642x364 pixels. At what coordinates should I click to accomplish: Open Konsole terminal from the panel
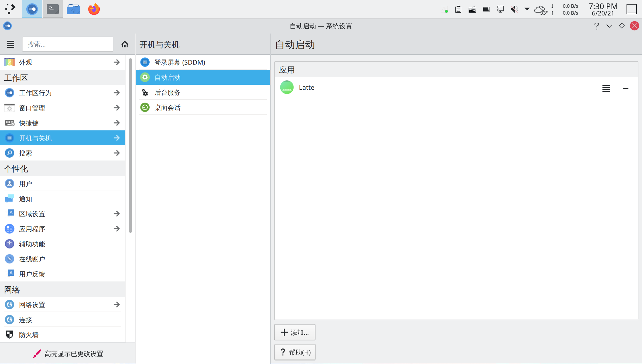pyautogui.click(x=53, y=9)
